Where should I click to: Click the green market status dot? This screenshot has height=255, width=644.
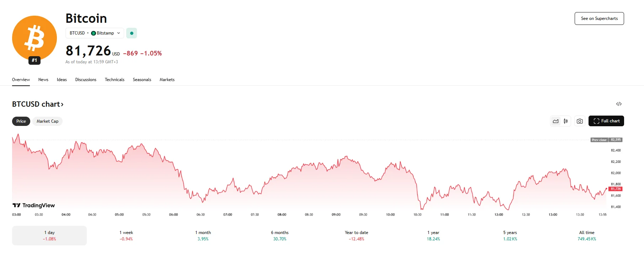[132, 33]
